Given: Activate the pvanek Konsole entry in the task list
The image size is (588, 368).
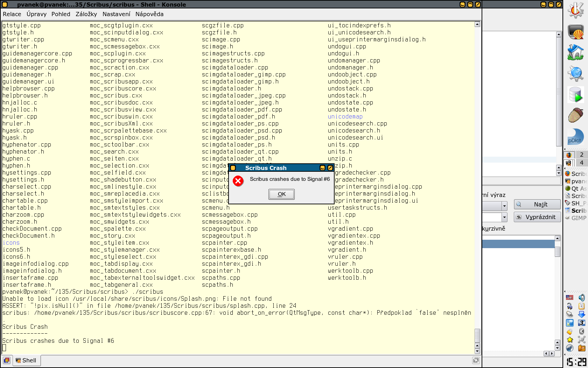Looking at the screenshot, I should [x=576, y=181].
